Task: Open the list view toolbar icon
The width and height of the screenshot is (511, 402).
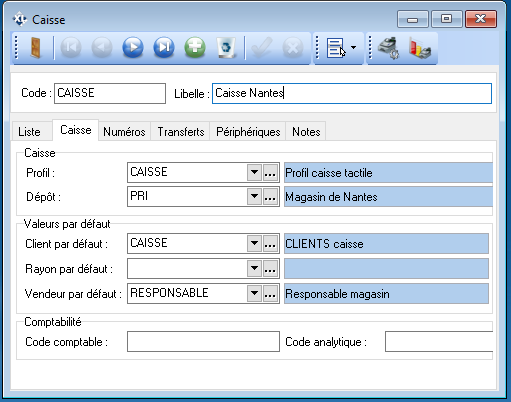Action: 336,48
